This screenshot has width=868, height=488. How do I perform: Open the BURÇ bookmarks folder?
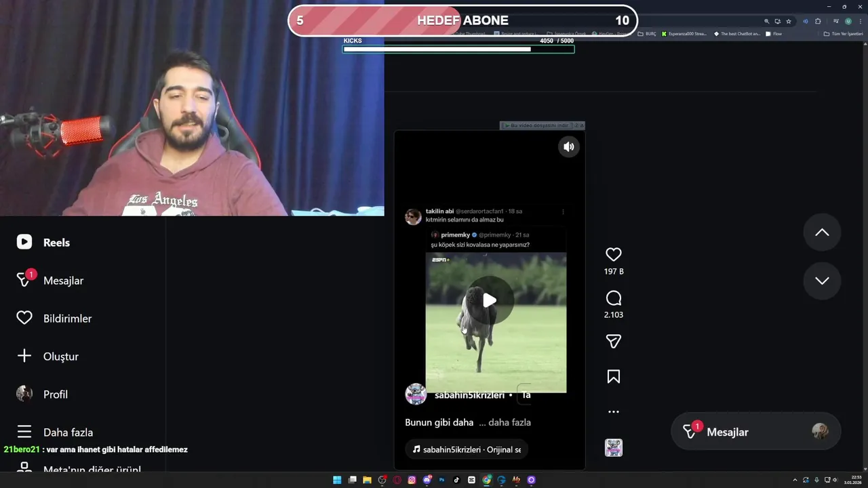point(647,34)
